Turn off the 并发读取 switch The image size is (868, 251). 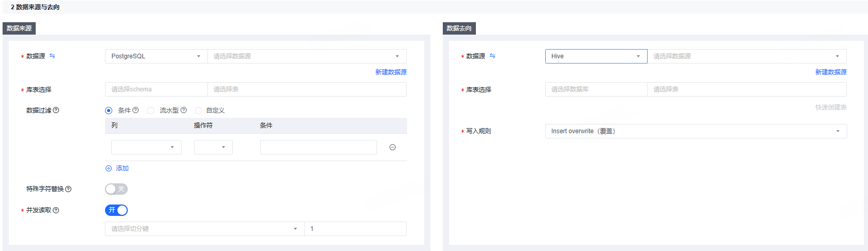pyautogui.click(x=116, y=210)
